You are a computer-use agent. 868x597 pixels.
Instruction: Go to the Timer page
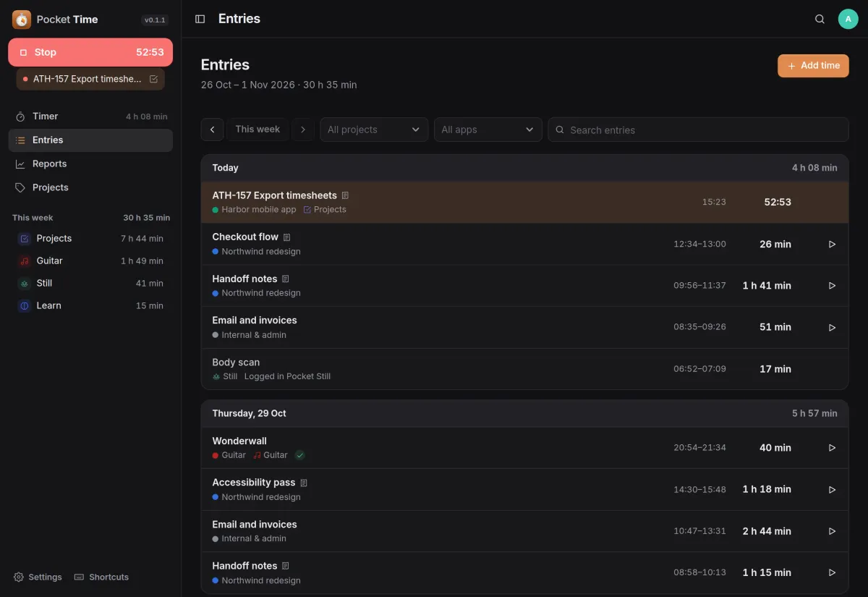point(90,117)
